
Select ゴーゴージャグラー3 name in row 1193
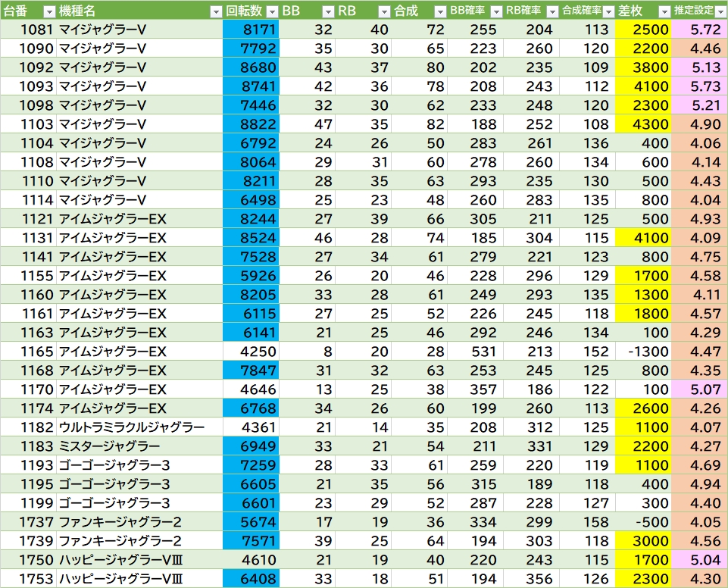coord(139,465)
